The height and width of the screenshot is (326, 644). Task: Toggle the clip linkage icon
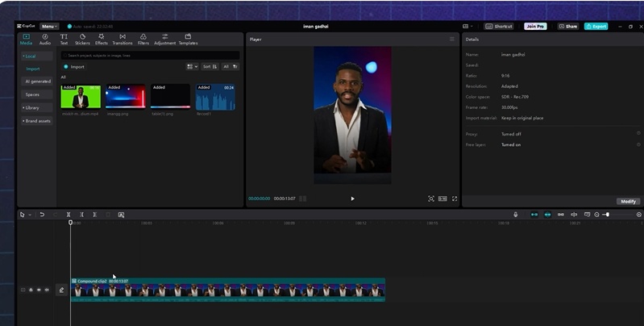point(561,215)
